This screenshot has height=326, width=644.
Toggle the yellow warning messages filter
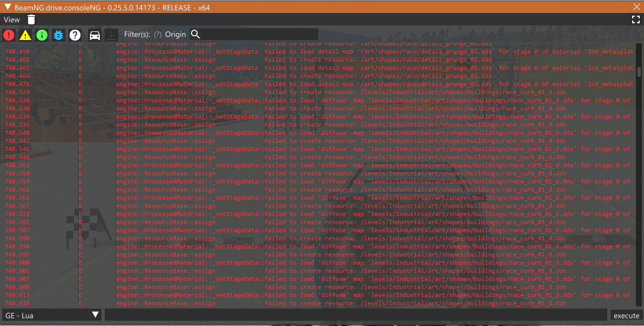[x=25, y=35]
